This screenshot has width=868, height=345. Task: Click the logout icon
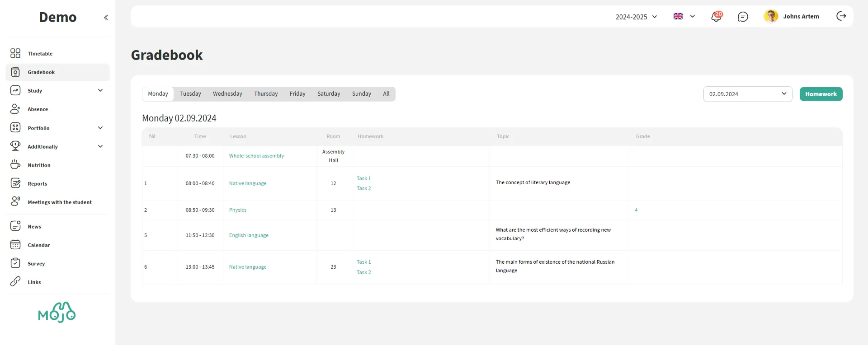[x=841, y=16]
